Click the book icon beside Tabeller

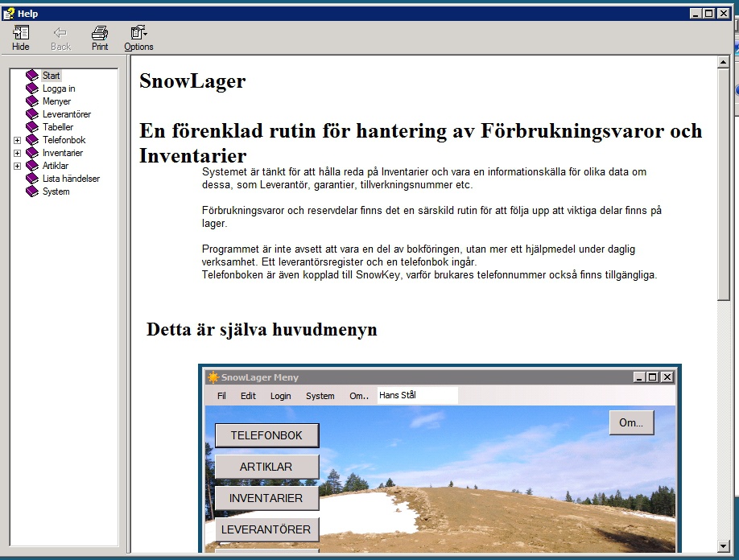tap(32, 126)
